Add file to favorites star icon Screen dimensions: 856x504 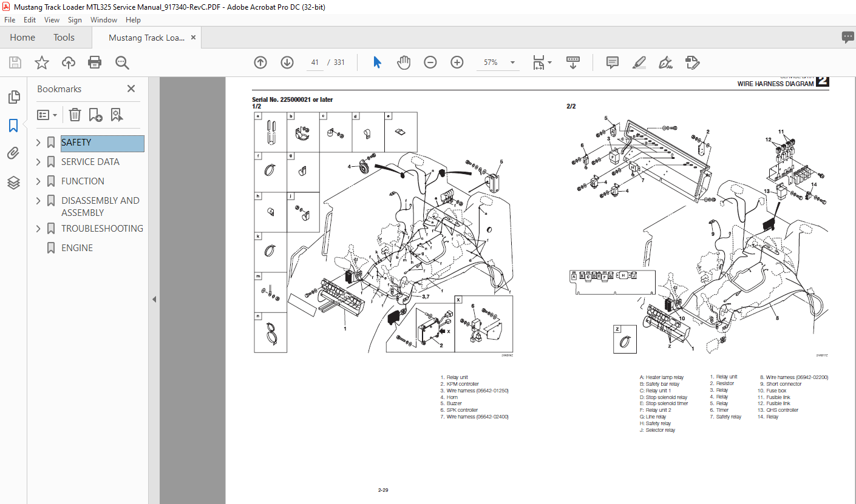pyautogui.click(x=42, y=62)
